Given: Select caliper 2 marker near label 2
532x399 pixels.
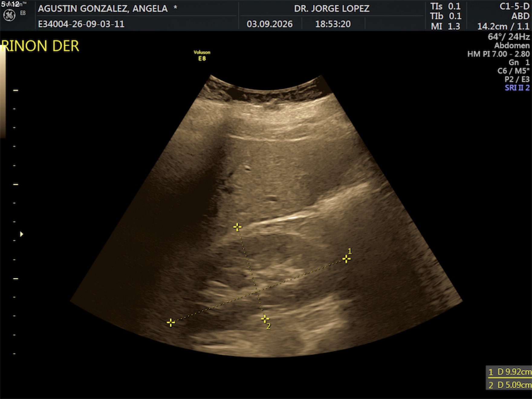Looking at the screenshot, I should [265, 319].
